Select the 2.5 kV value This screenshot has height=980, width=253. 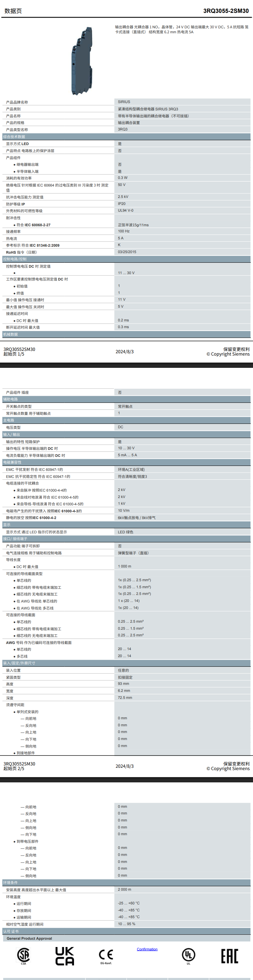click(x=123, y=197)
